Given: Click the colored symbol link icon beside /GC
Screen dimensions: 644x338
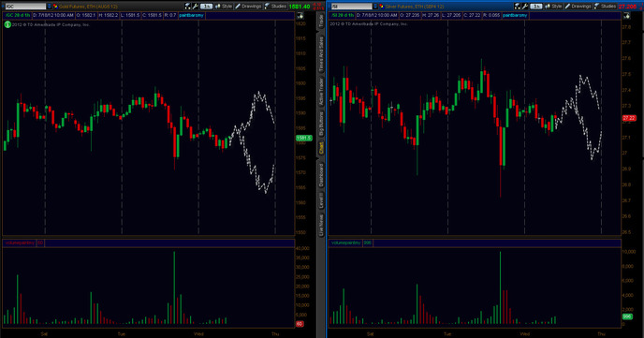Looking at the screenshot, I should click(x=55, y=7).
